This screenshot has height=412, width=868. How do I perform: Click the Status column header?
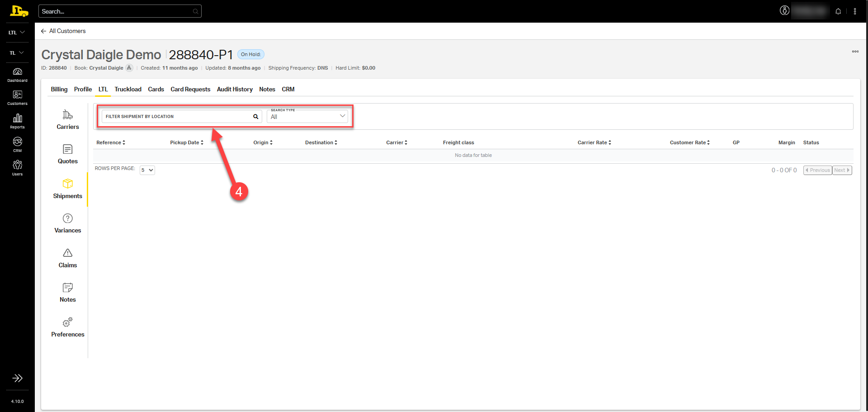tap(811, 142)
